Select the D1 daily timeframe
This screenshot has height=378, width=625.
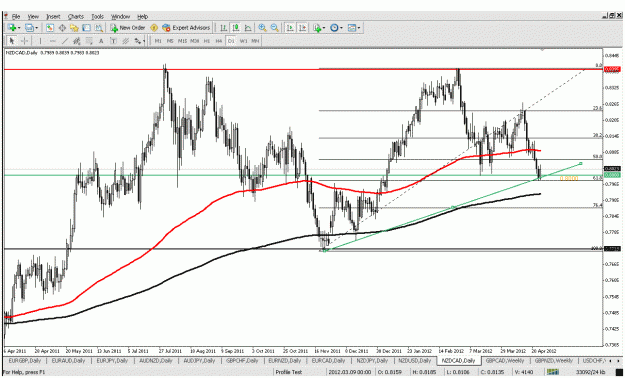[231, 41]
